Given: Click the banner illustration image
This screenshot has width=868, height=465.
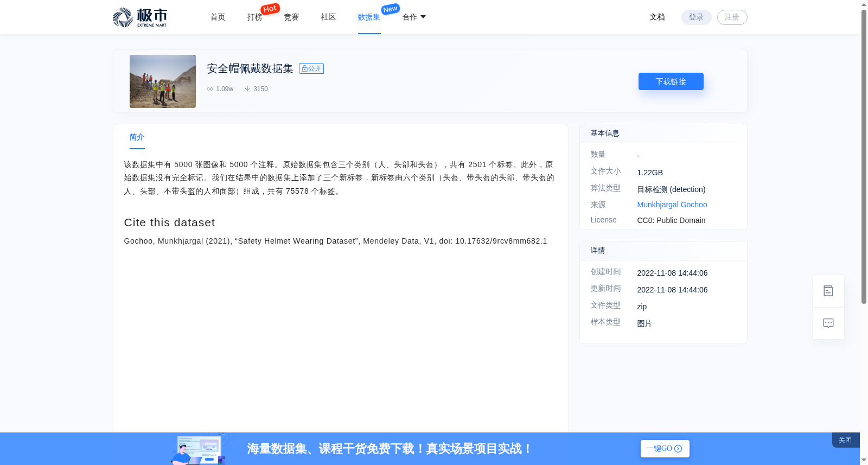Looking at the screenshot, I should [x=200, y=449].
